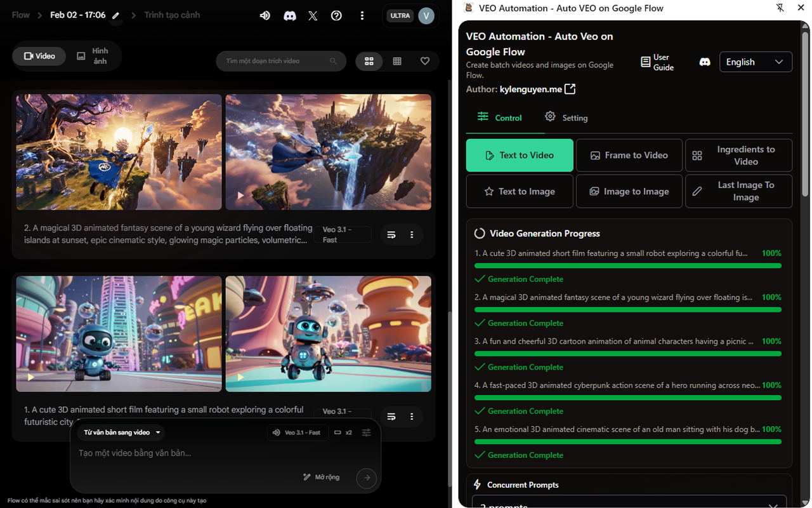812x508 pixels.
Task: Click the V account avatar
Action: (426, 16)
